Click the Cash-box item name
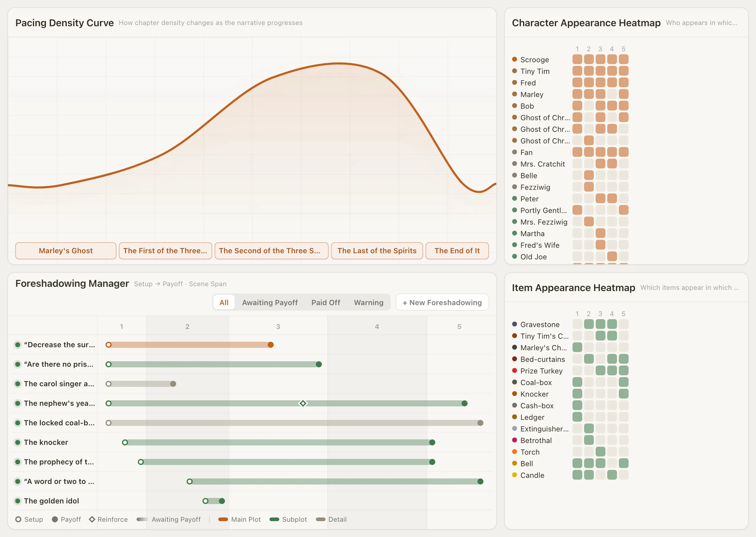The image size is (756, 537). point(537,406)
